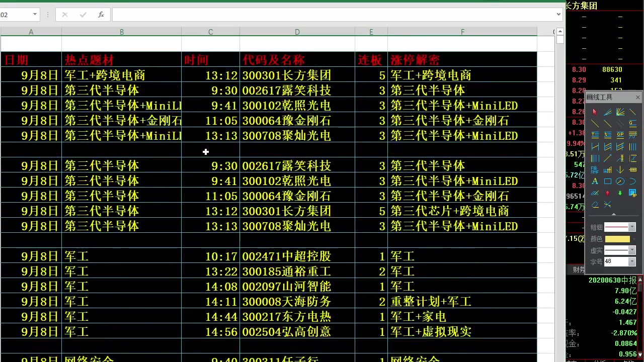Select cell 军工+虚拟现实
The image size is (644, 362).
pos(462,332)
